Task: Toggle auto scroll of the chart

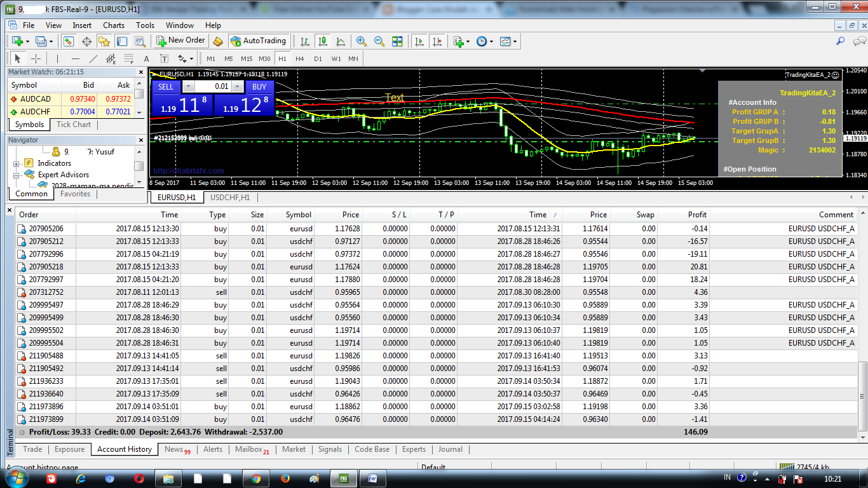Action: (419, 41)
